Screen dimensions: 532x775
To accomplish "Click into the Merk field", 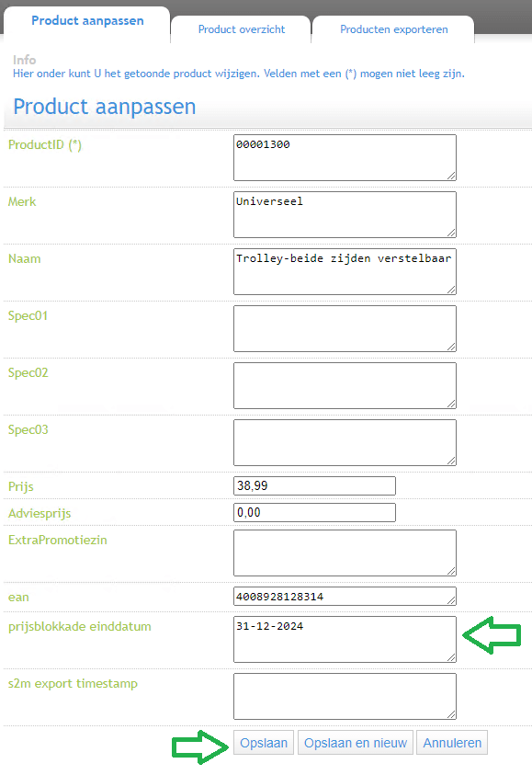I will pyautogui.click(x=345, y=214).
